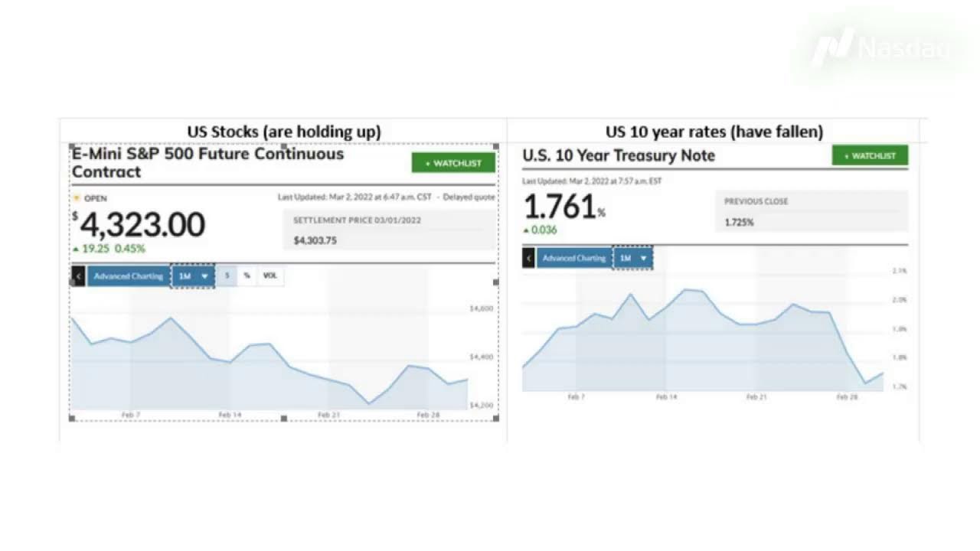
Task: Toggle dollar ($) view on S&P chart
Action: point(227,275)
